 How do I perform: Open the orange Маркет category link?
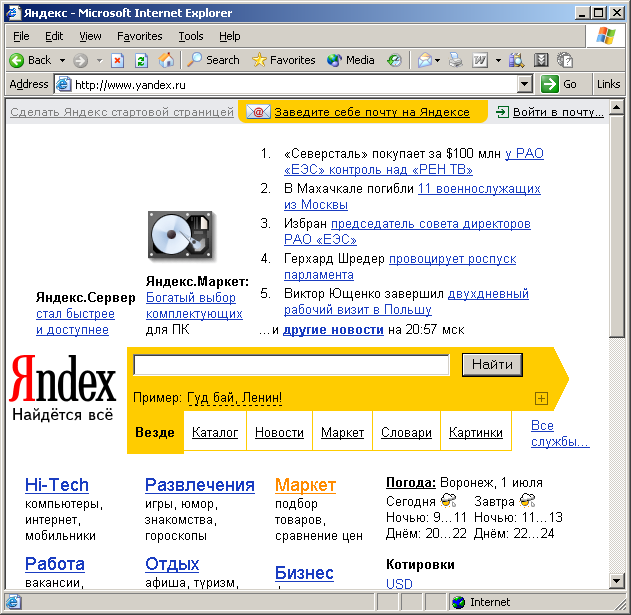click(305, 485)
